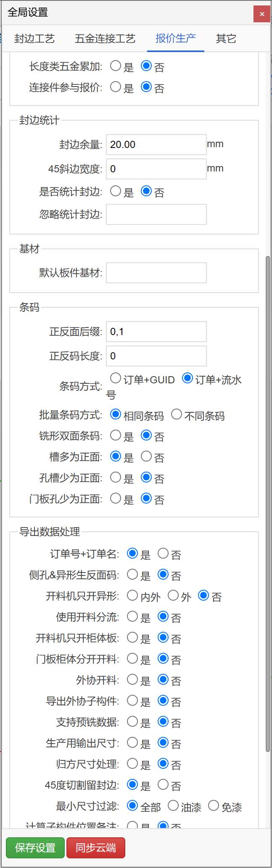This screenshot has width=272, height=868.
Task: Enable 使用开料分流 by selecting 是
Action: click(x=132, y=617)
